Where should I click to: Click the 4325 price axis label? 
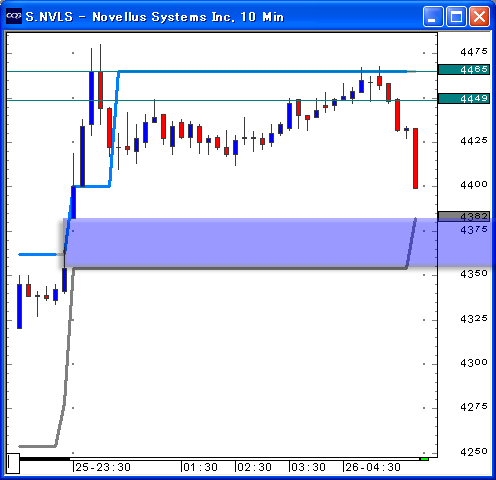click(x=474, y=319)
